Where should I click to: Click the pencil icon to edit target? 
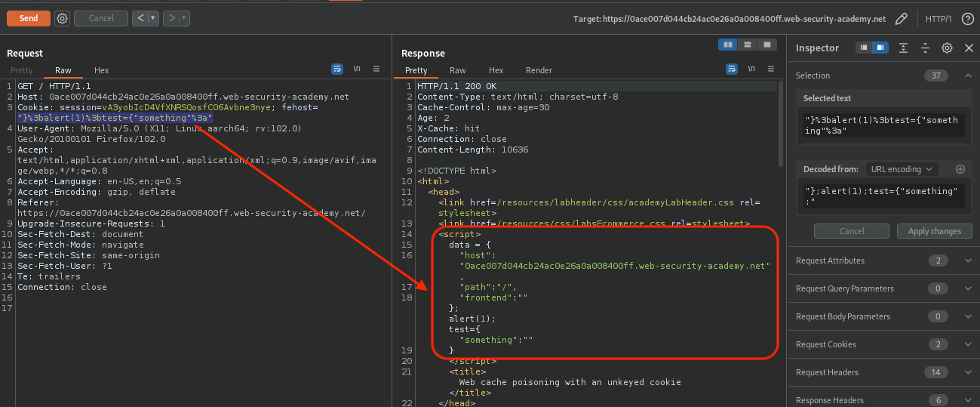click(x=901, y=19)
